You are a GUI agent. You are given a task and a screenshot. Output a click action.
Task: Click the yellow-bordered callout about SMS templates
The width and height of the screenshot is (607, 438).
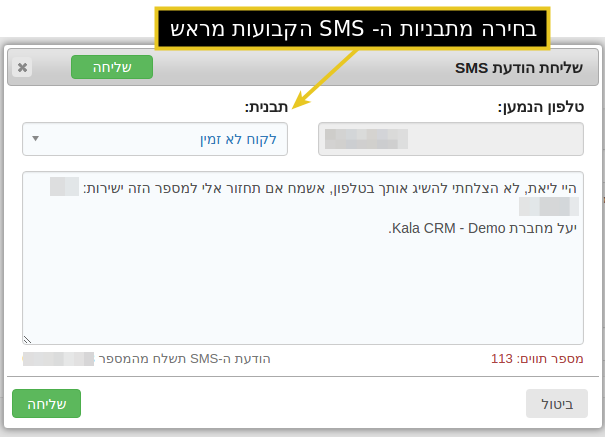click(x=352, y=28)
